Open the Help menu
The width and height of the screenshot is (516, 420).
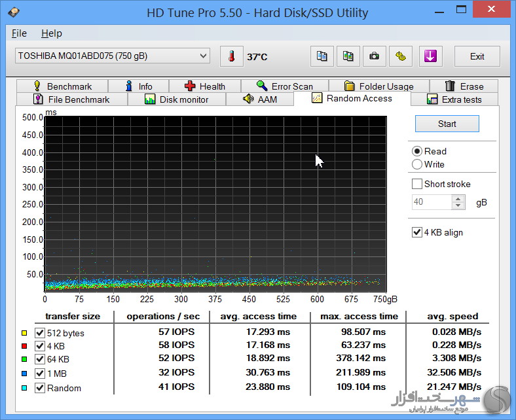[51, 33]
